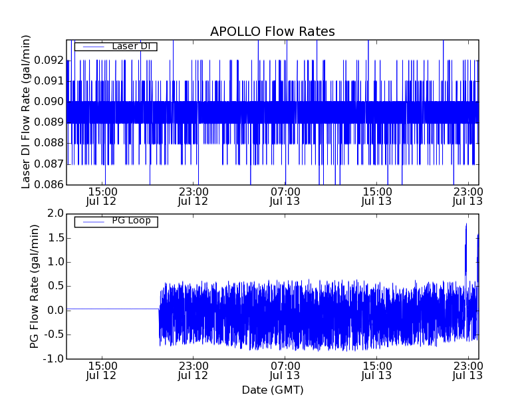Click the blue line sample in Laser DI legend

92,47
